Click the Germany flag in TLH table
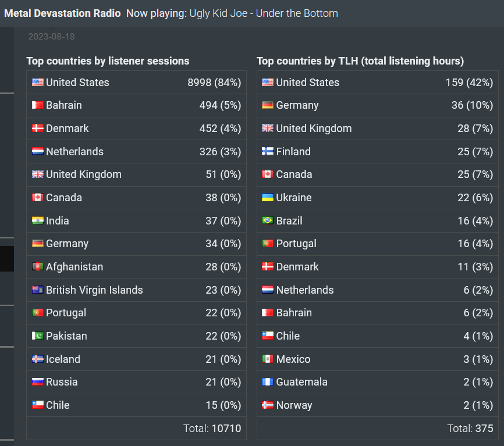The width and height of the screenshot is (504, 446). click(x=268, y=105)
